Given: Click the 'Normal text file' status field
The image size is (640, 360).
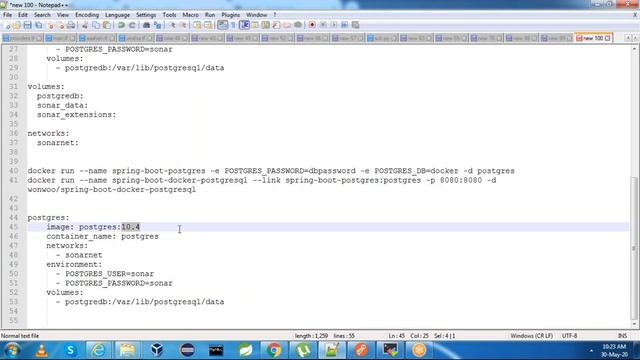Looking at the screenshot, I should point(20,336).
